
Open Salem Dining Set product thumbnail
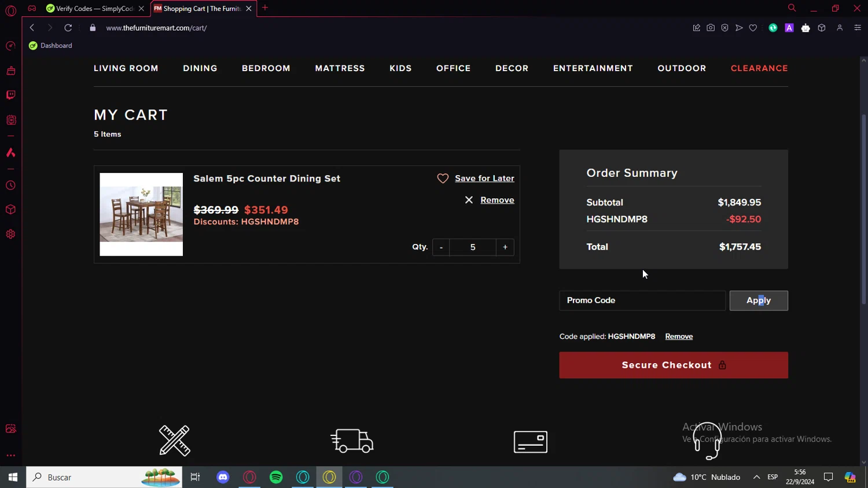coord(141,215)
